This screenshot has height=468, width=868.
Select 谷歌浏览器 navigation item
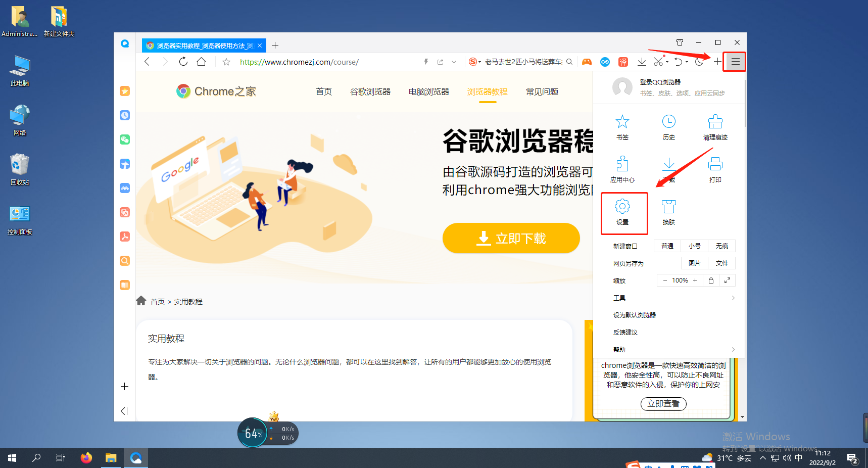coord(370,91)
